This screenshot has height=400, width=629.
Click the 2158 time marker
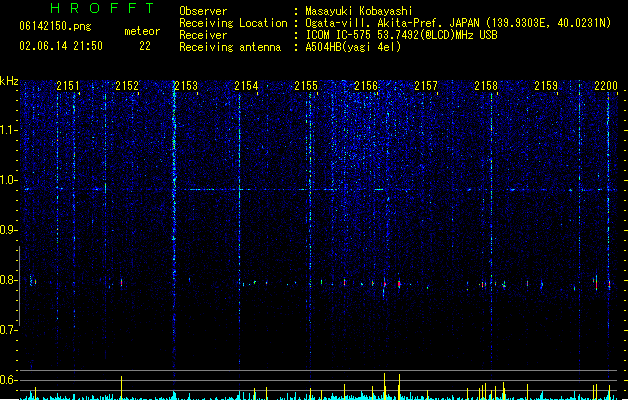tap(486, 86)
